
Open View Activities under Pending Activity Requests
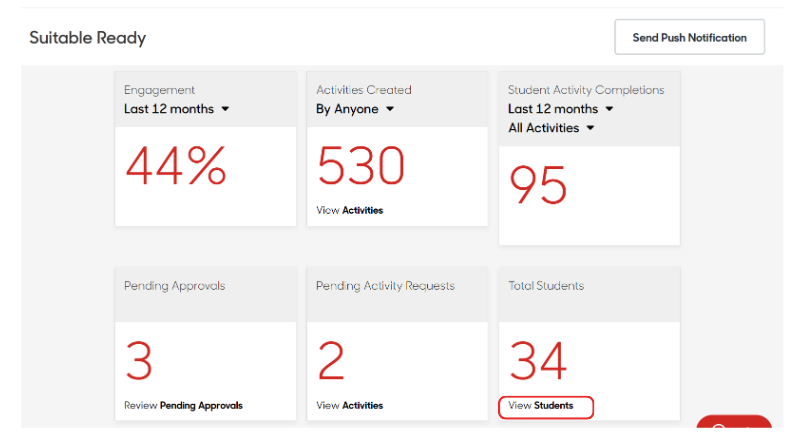pyautogui.click(x=349, y=405)
